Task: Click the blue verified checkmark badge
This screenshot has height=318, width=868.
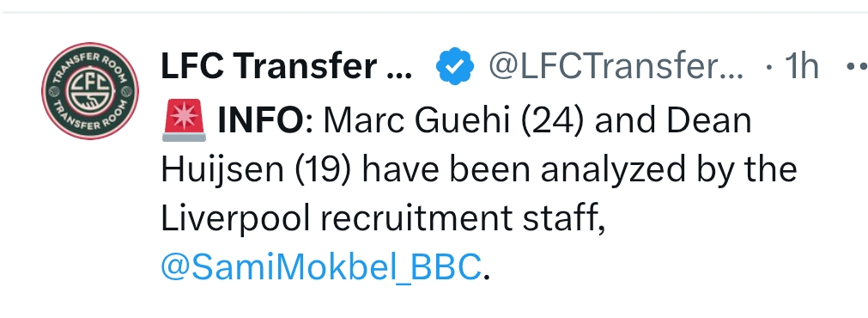Action: [x=454, y=66]
